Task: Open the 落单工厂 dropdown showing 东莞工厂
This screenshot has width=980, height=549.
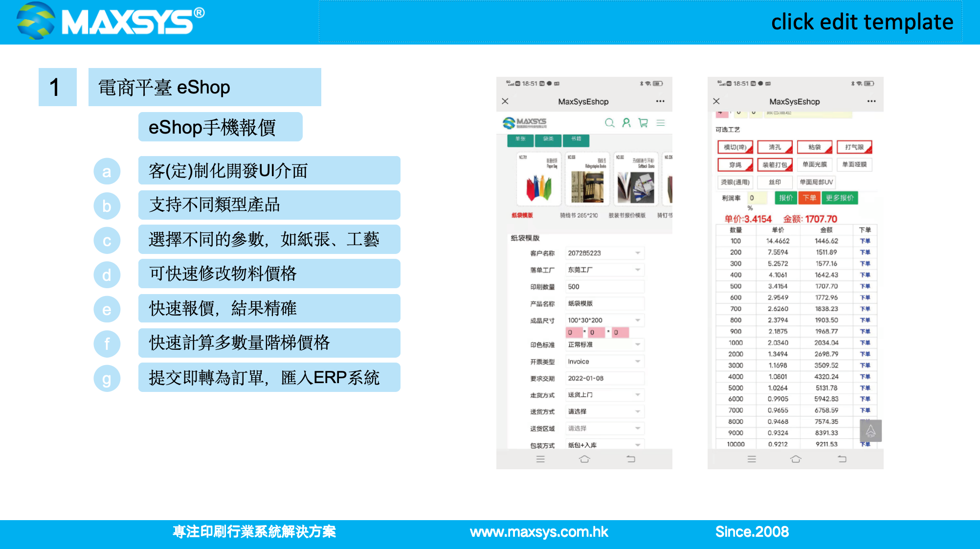Action: [x=604, y=270]
